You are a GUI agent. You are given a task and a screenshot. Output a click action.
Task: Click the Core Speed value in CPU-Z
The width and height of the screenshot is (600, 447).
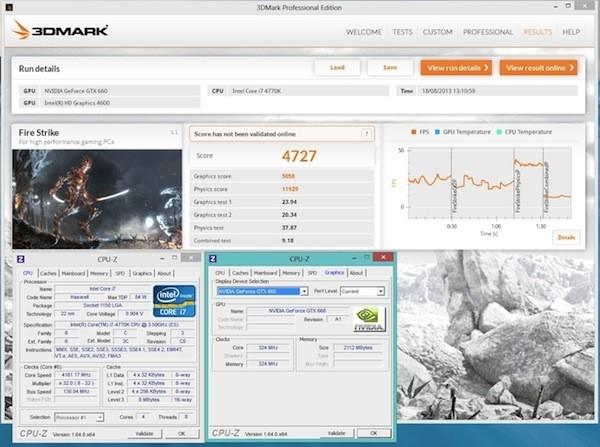coord(76,375)
